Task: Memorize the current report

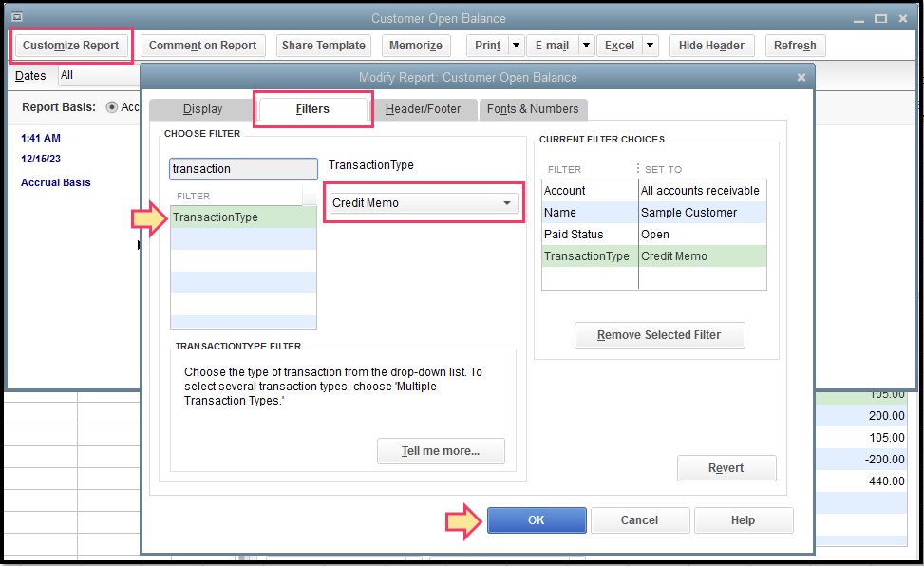Action: pos(415,46)
